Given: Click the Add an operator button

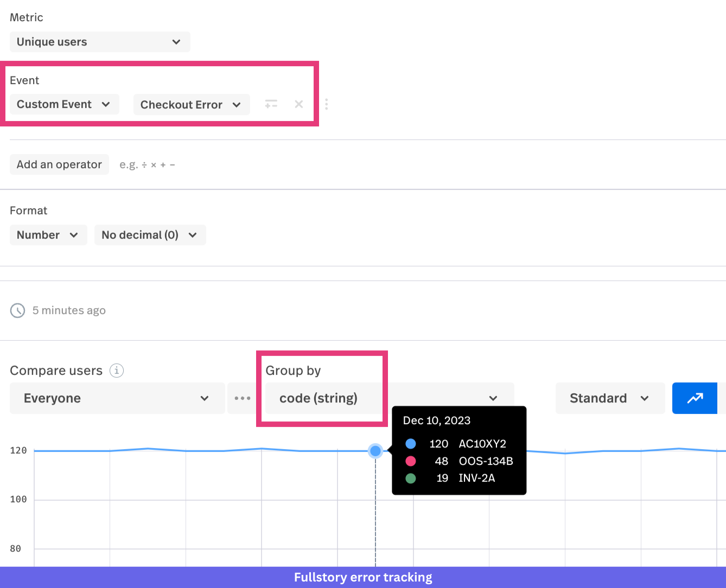Looking at the screenshot, I should [59, 164].
